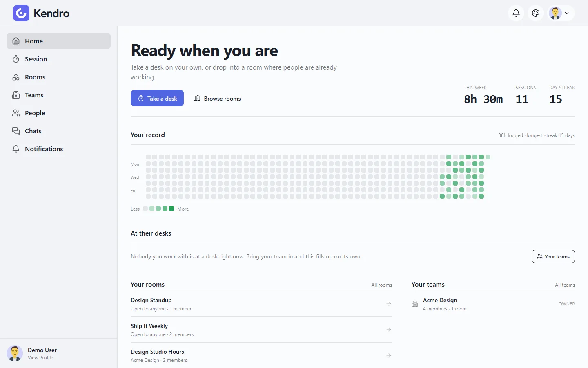Image resolution: width=588 pixels, height=368 pixels.
Task: Click Browse rooms
Action: [217, 98]
